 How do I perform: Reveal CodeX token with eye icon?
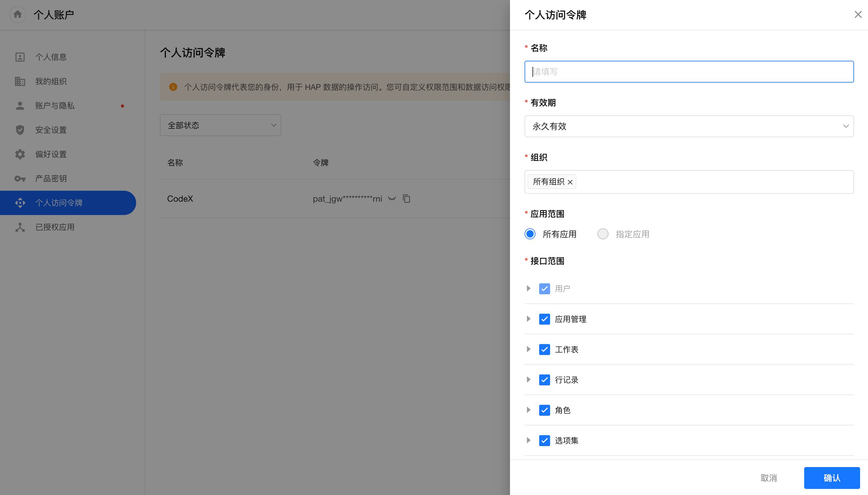392,199
